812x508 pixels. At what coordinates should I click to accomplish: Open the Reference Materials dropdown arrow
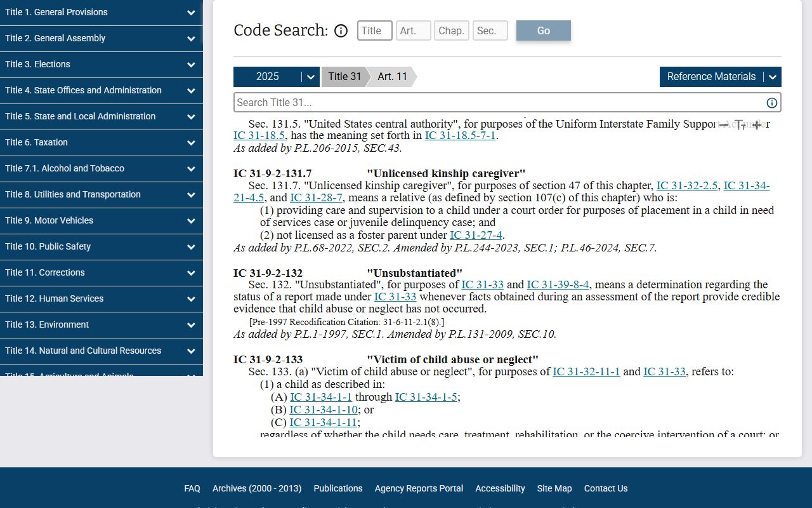click(x=773, y=77)
